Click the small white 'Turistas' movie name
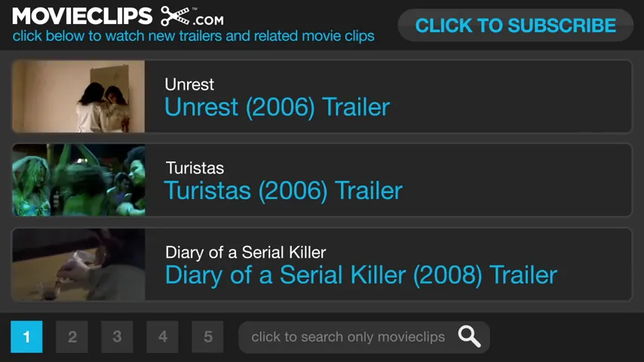The width and height of the screenshot is (644, 362). [x=195, y=168]
